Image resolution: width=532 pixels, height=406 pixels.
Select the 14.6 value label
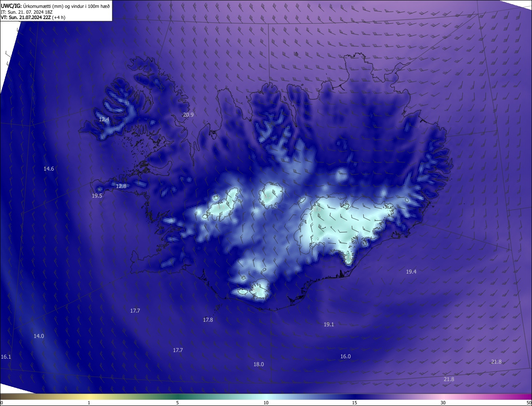(49, 169)
